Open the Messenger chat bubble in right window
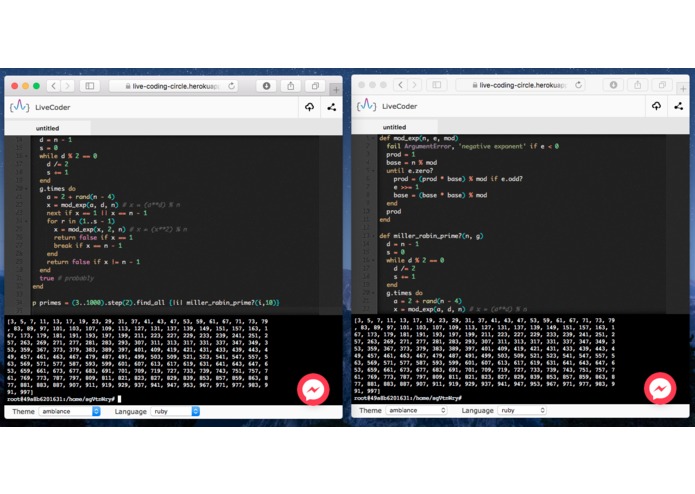The width and height of the screenshot is (695, 494). (x=660, y=389)
